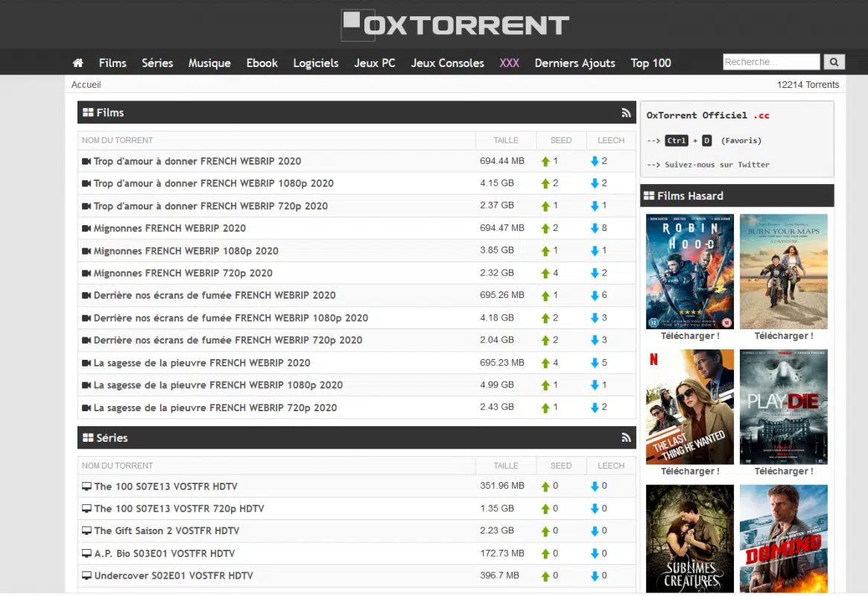Go to the home icon in navbar
This screenshot has height=596, width=868.
[x=78, y=63]
